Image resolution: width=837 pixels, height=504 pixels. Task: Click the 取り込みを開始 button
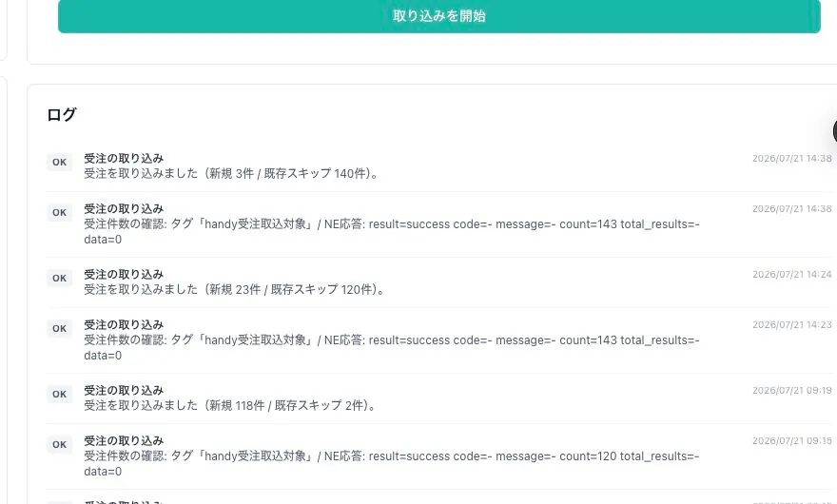coord(438,16)
